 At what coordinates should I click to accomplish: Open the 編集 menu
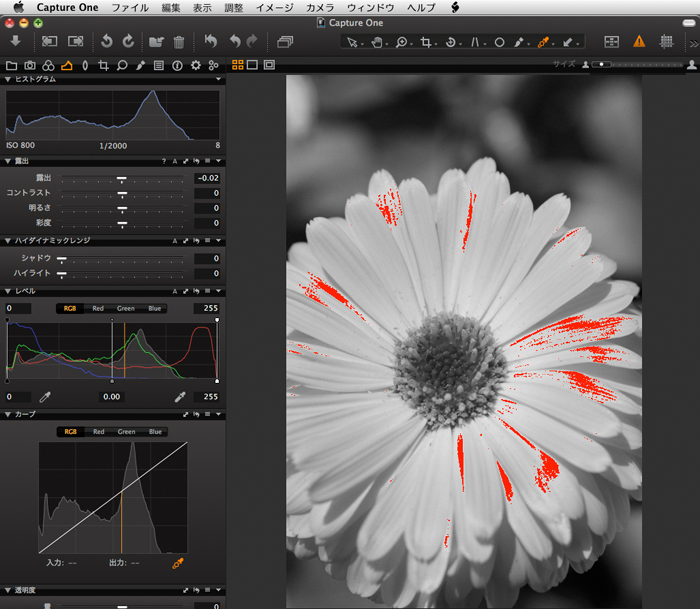pyautogui.click(x=171, y=8)
